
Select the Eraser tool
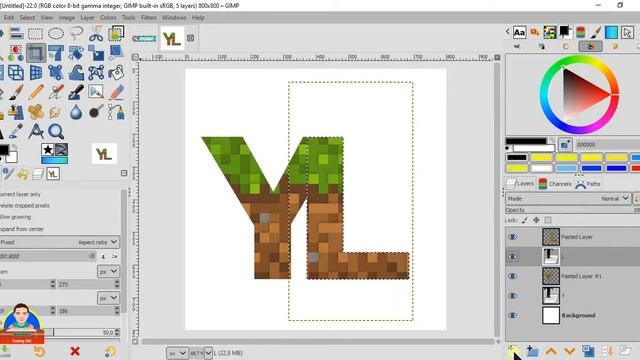point(116,92)
